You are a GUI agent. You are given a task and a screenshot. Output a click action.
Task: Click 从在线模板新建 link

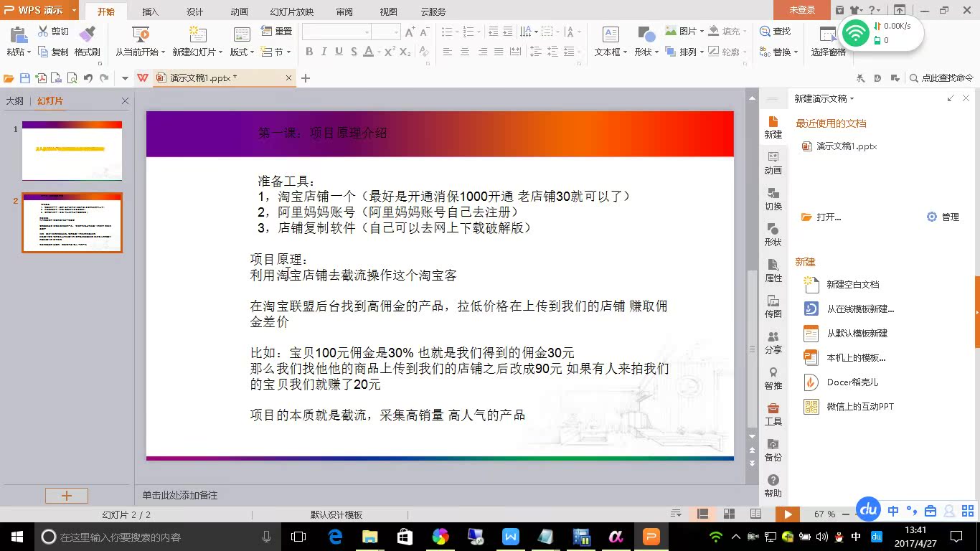coord(860,309)
